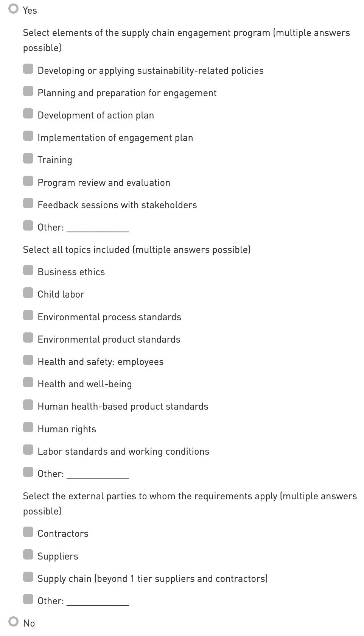Check Developing or applying sustainability-related policies
Image resolution: width=364 pixels, height=636 pixels.
tap(28, 69)
